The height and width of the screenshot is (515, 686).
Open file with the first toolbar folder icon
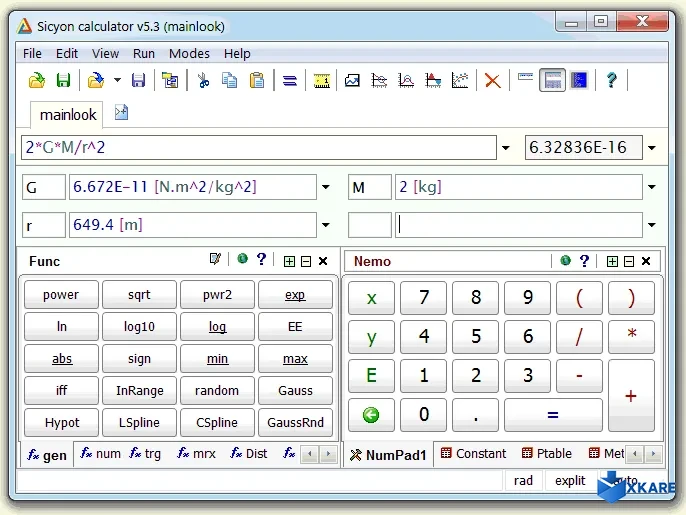point(37,81)
